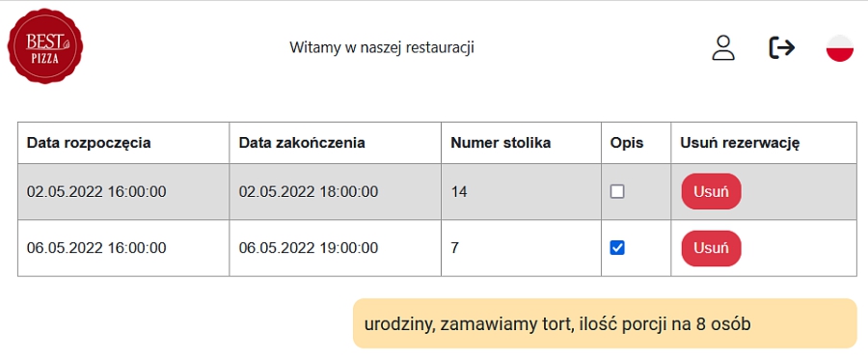Click the birthday cake description note
Viewport: 868px width, 361px height.
click(605, 323)
